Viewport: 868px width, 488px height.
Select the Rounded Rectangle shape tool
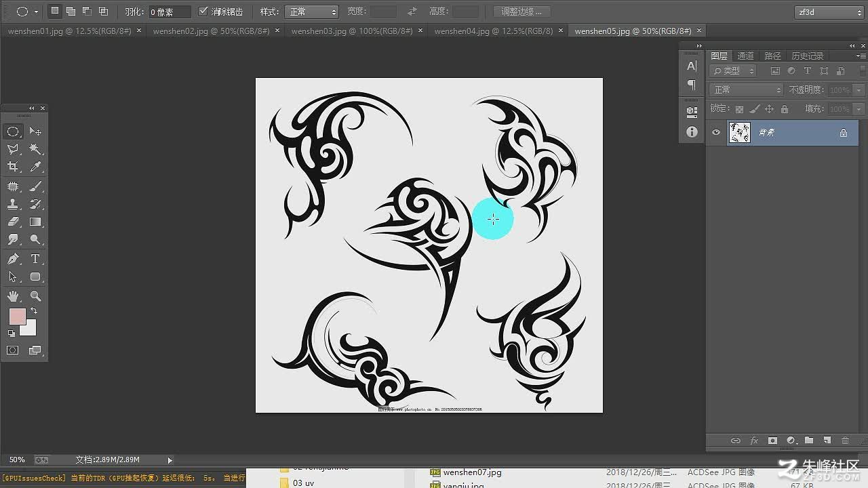(x=35, y=277)
